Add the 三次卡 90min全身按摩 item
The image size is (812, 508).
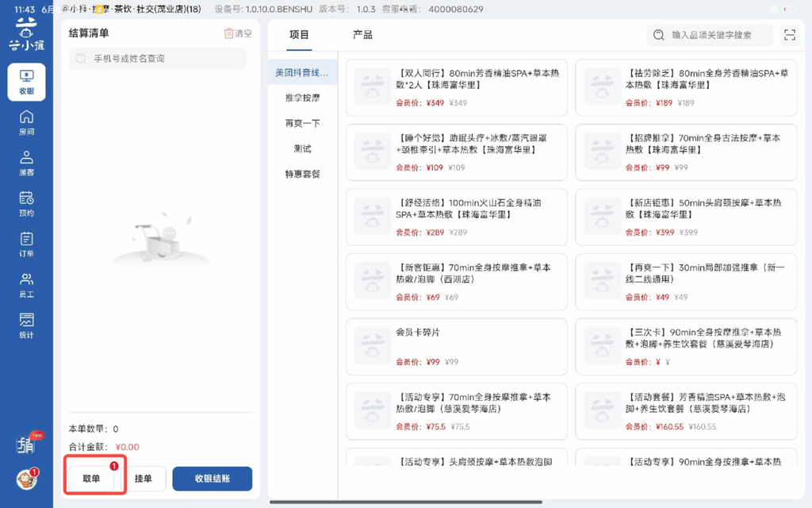coord(686,347)
